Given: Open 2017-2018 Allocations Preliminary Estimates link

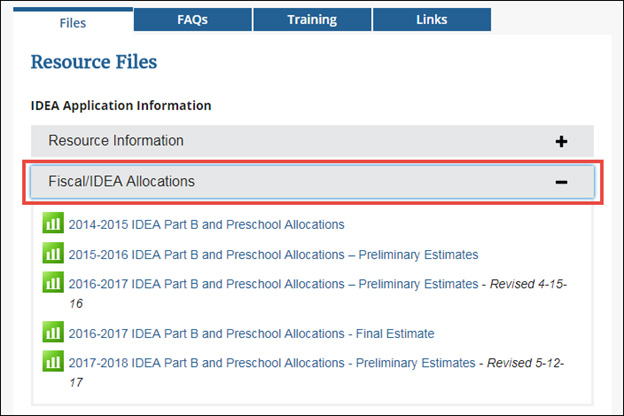Looking at the screenshot, I should coord(273,362).
